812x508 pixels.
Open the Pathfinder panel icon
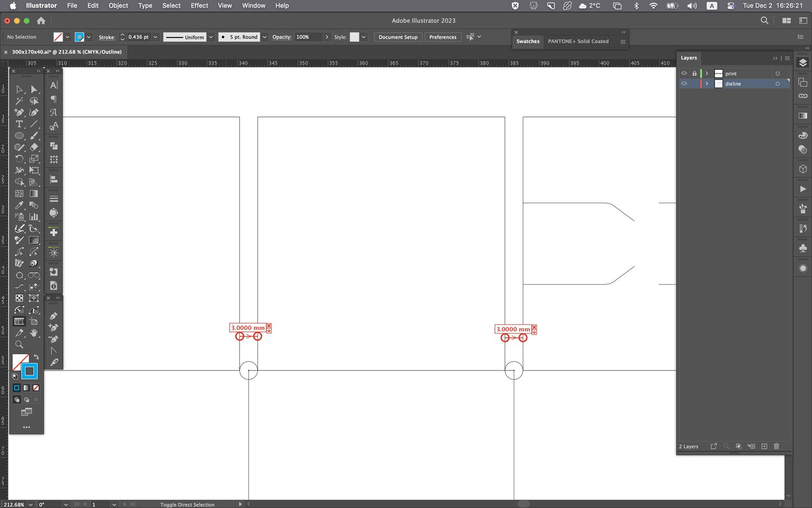coord(54,146)
